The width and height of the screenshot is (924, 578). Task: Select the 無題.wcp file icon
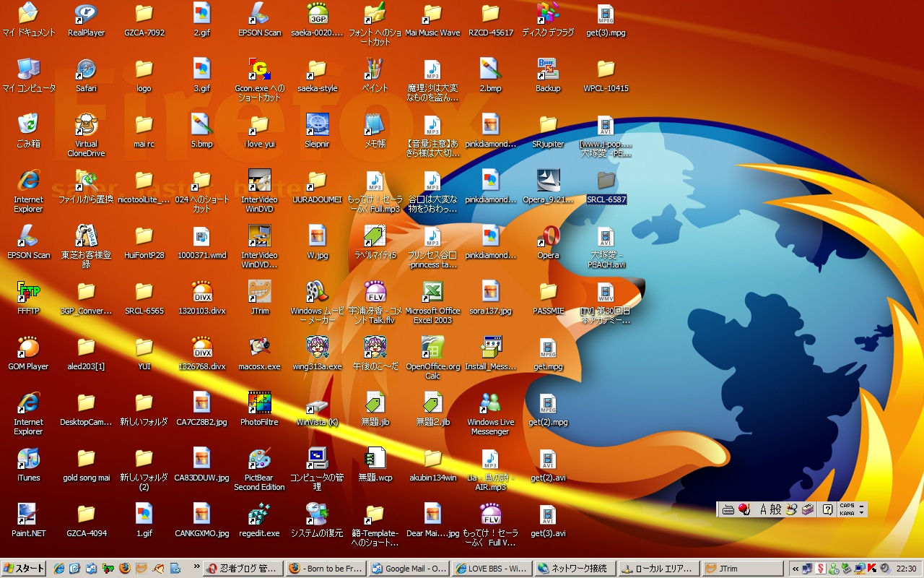[375, 465]
